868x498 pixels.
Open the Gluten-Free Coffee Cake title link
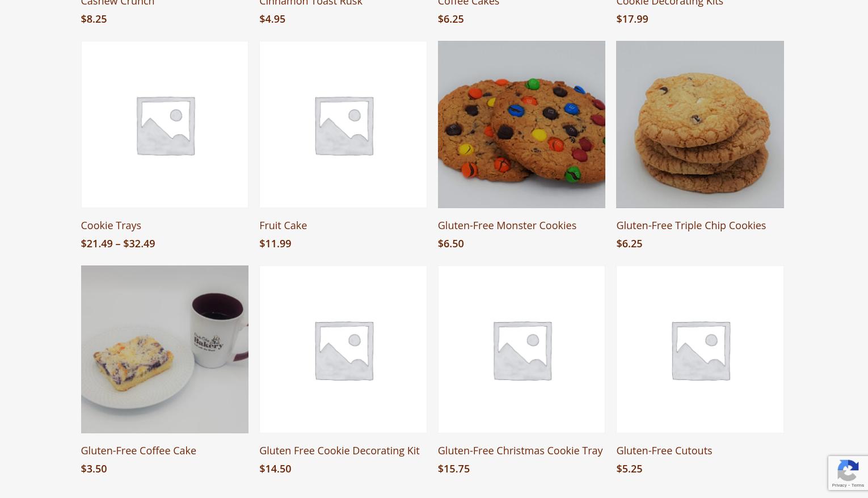(138, 450)
